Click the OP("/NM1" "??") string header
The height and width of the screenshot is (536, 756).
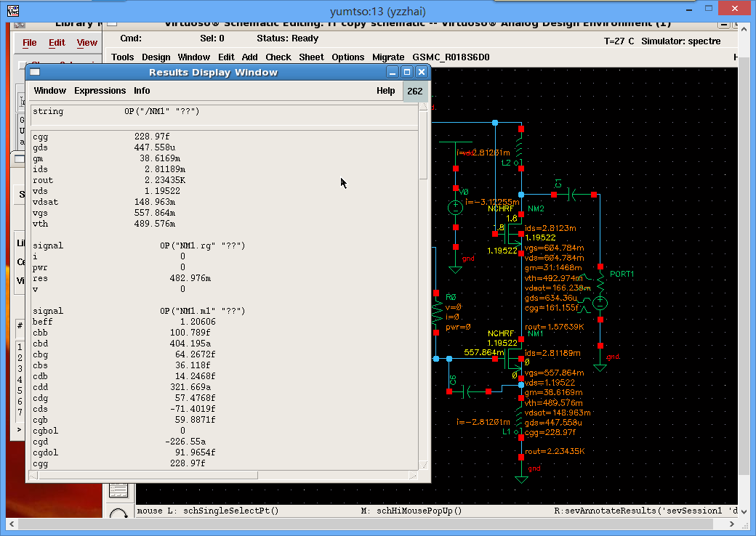[161, 111]
